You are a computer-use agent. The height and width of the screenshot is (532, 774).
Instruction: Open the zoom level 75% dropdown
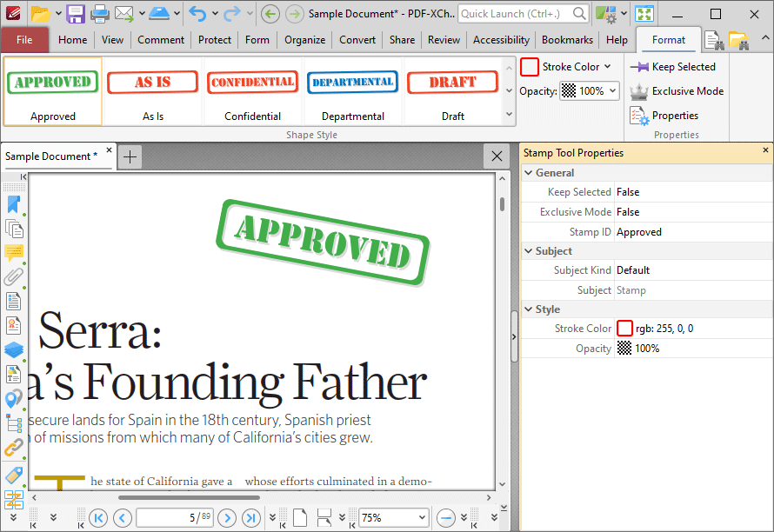coord(422,518)
